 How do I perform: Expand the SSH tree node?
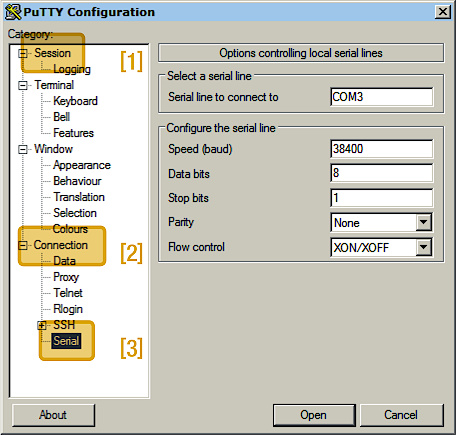42,325
